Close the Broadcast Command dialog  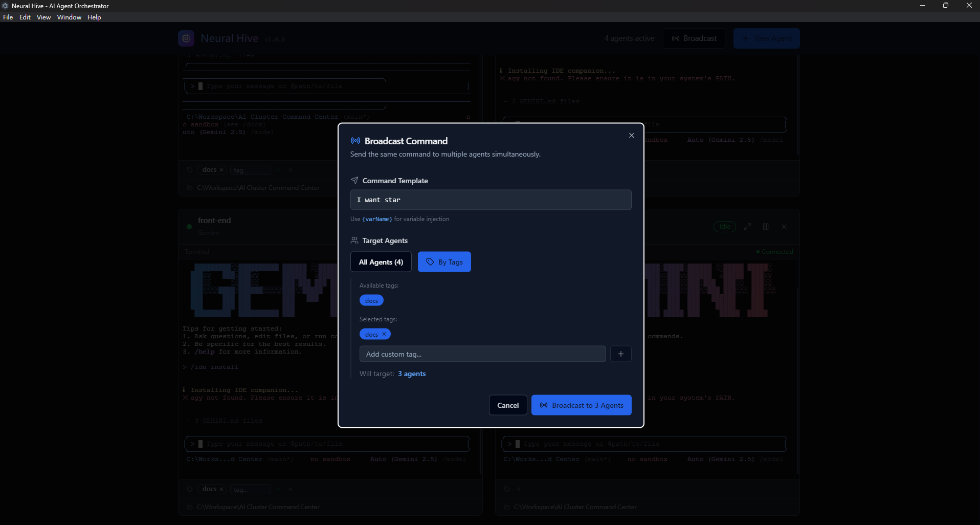632,135
